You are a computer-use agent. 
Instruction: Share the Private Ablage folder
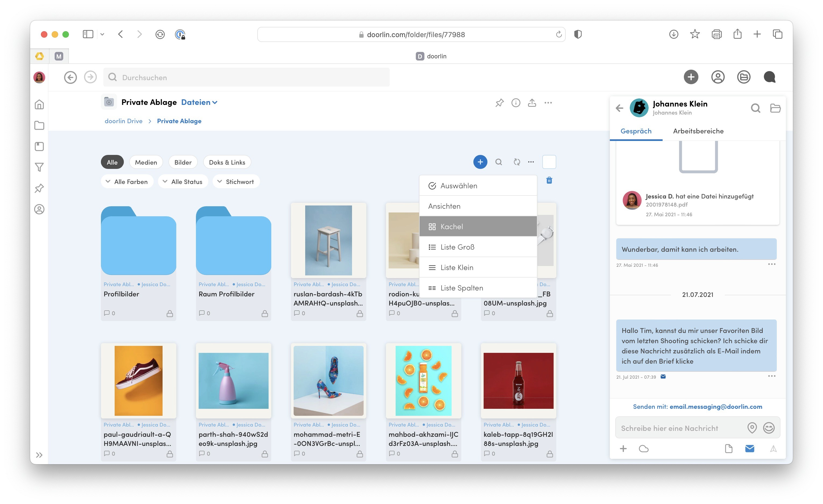(532, 103)
